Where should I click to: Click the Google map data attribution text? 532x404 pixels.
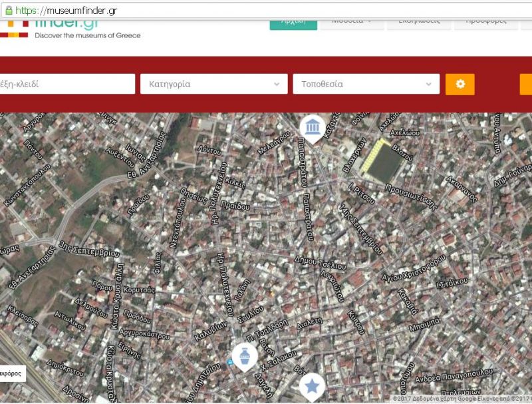(462, 399)
